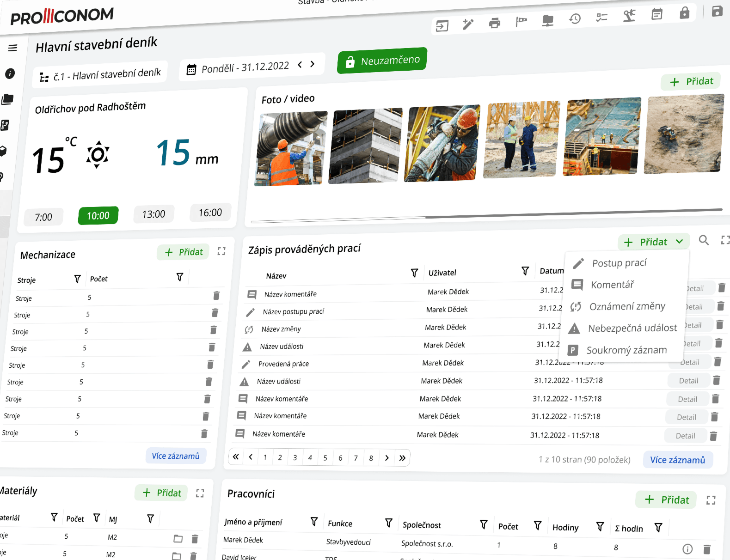
Task: Open the calendar note toolbar icon
Action: (x=657, y=14)
